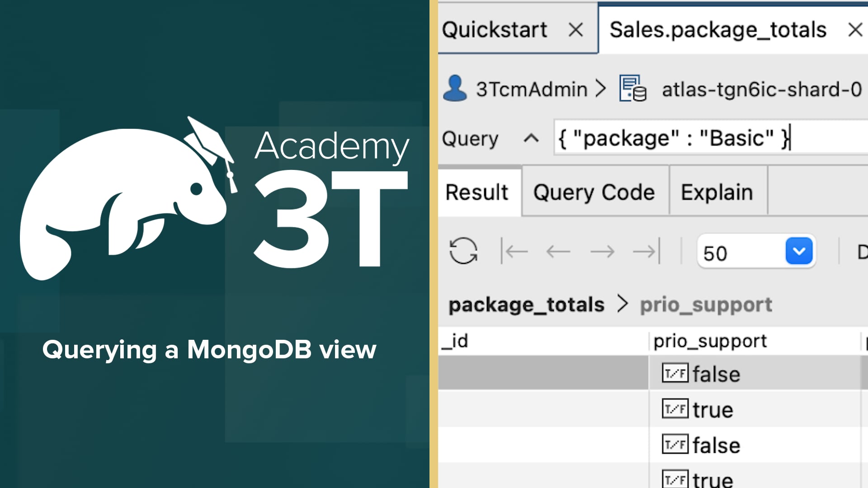
Task: Click the boolean T/F icon in second row
Action: pyautogui.click(x=675, y=409)
